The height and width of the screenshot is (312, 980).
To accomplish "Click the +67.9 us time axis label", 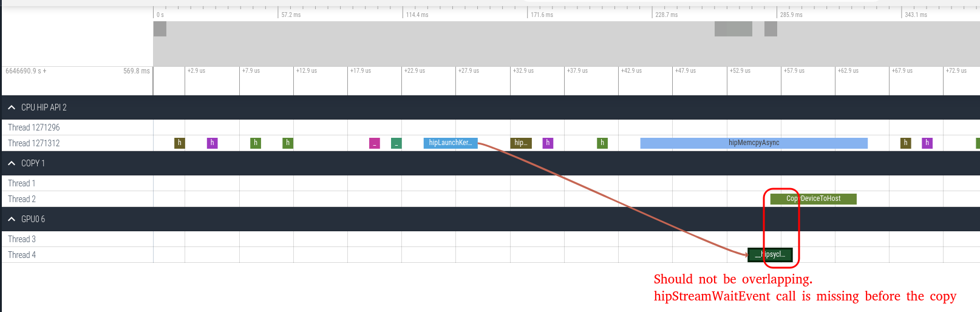I will pyautogui.click(x=902, y=71).
